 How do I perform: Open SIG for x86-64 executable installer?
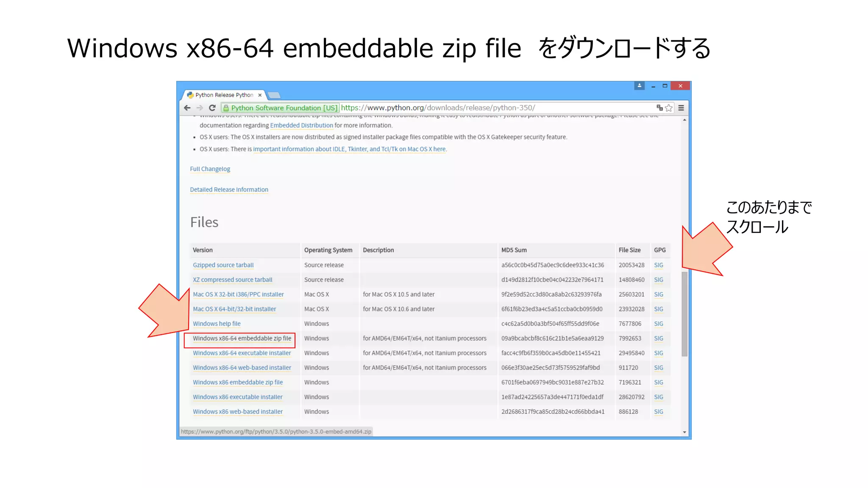(658, 353)
